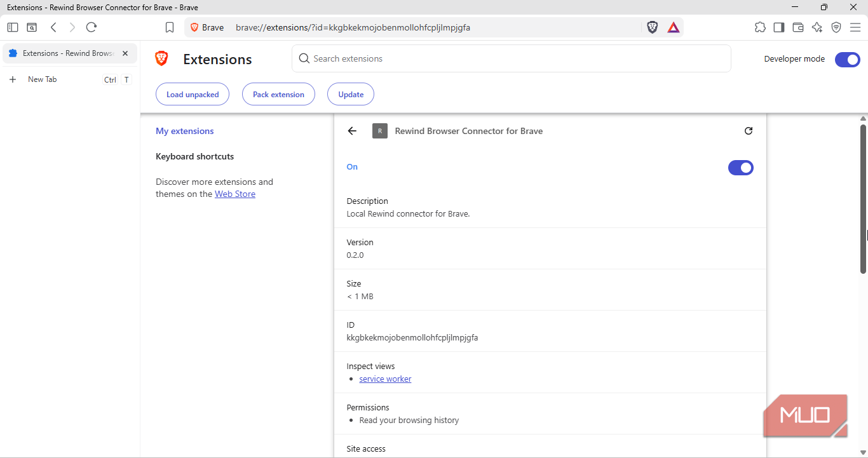The width and height of the screenshot is (868, 458).
Task: Bookmark this page with the bookmark icon
Action: coord(170,27)
